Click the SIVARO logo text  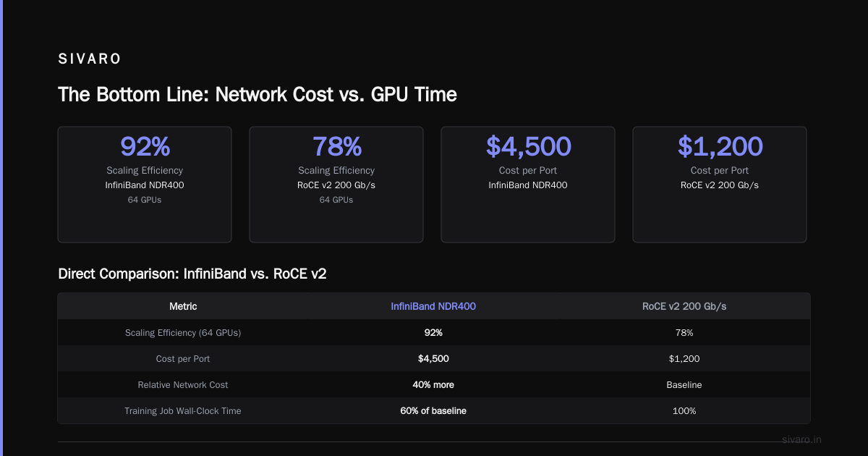pos(90,59)
